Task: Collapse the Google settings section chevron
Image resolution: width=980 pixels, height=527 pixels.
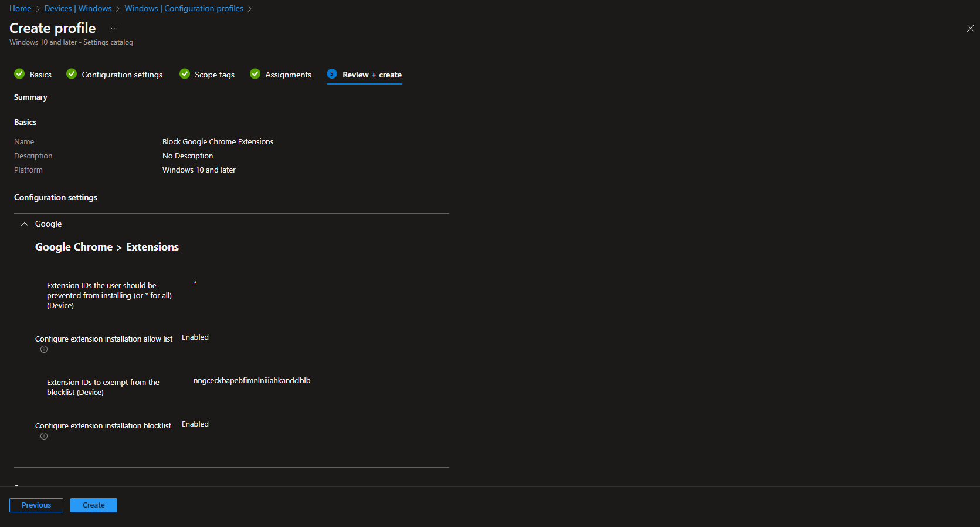Action: tap(25, 224)
